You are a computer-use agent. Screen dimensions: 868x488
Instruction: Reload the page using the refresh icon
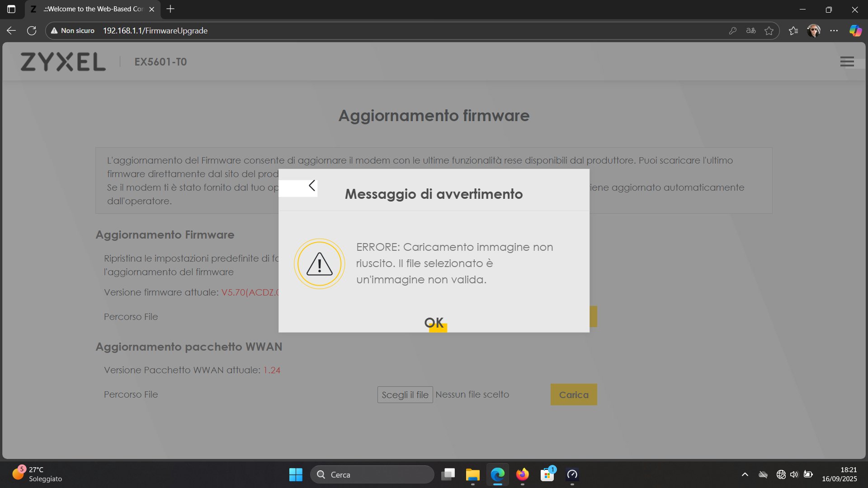coord(32,31)
